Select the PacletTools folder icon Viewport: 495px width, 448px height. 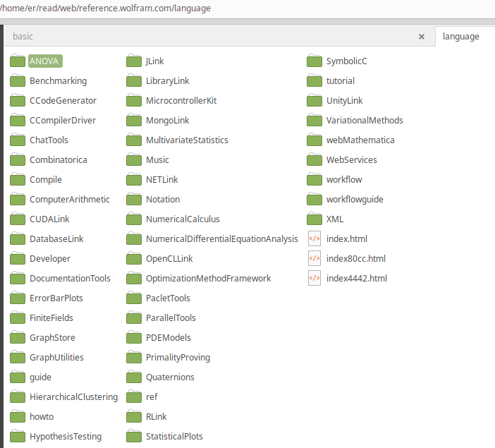coord(134,298)
